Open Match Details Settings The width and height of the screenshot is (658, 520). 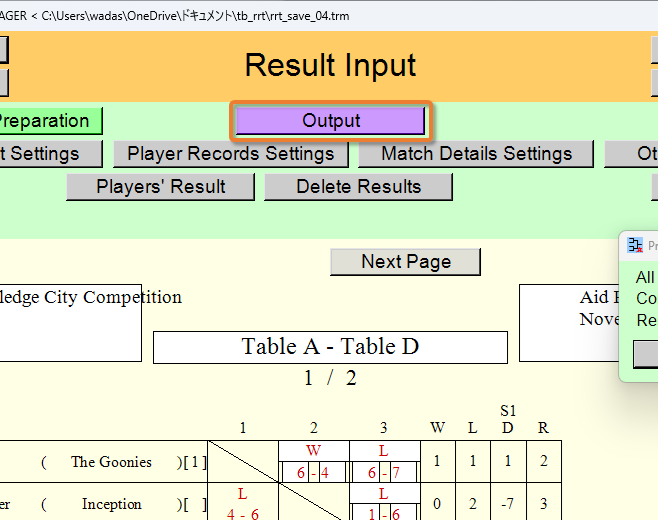point(476,154)
